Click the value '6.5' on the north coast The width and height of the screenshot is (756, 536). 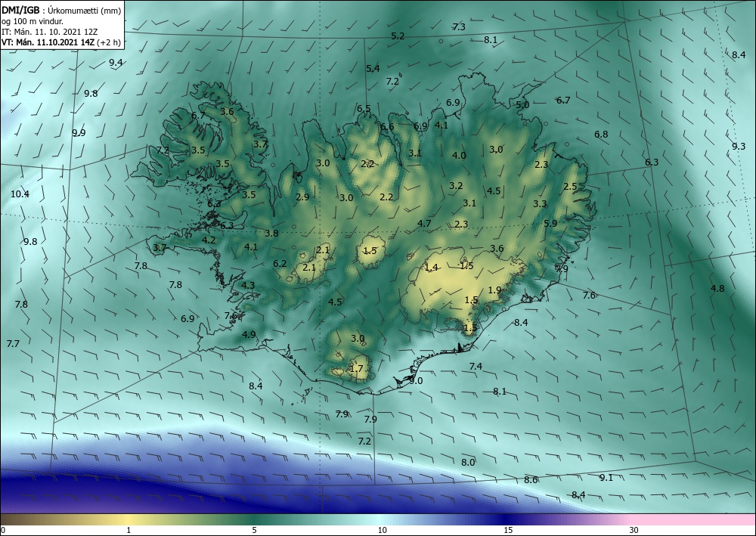[x=364, y=108]
